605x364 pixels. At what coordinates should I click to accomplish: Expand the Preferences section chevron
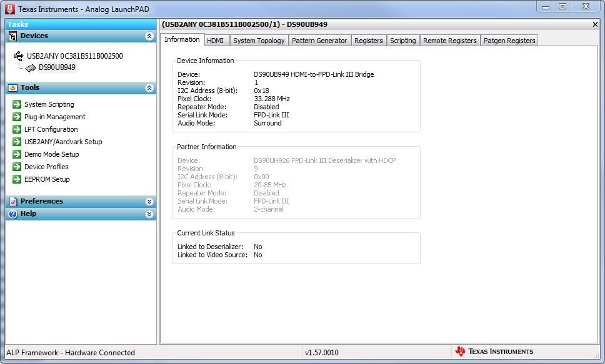(149, 202)
